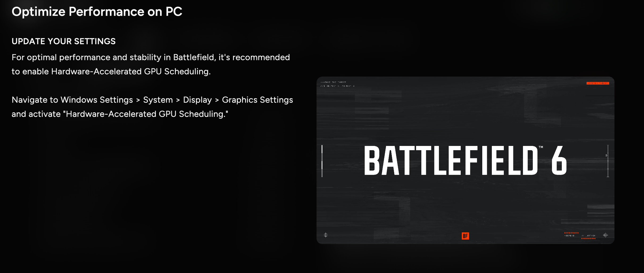This screenshot has height=273, width=644.
Task: Click the orange SYSTEM TARGET tag
Action: (598, 83)
